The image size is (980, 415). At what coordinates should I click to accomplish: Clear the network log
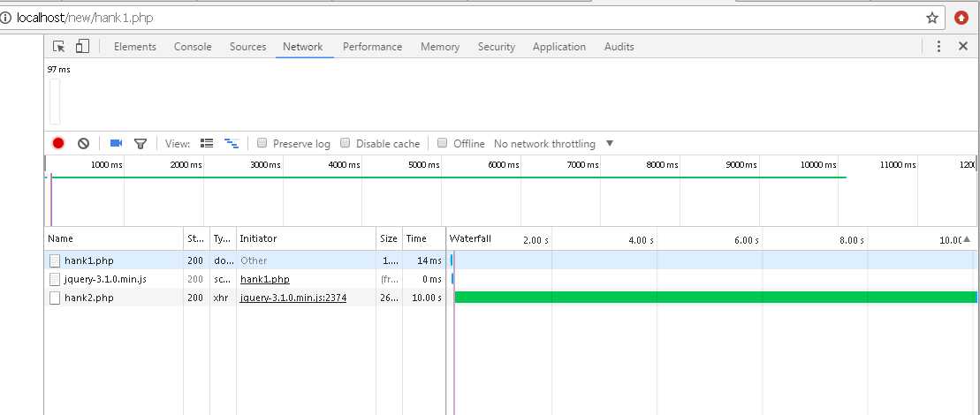[83, 144]
